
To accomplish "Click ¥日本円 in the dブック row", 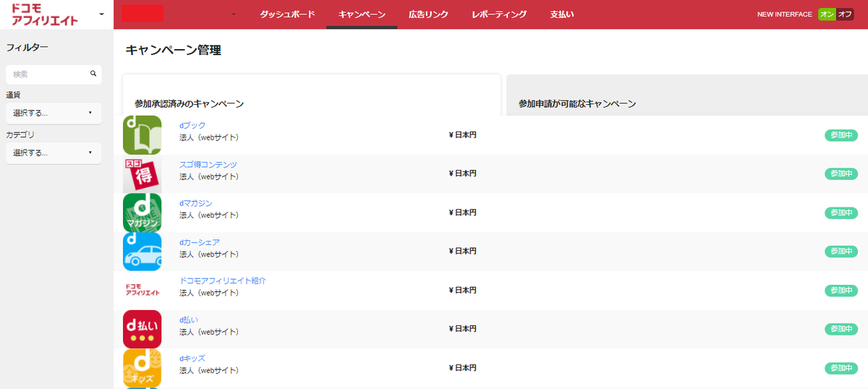I will [463, 134].
